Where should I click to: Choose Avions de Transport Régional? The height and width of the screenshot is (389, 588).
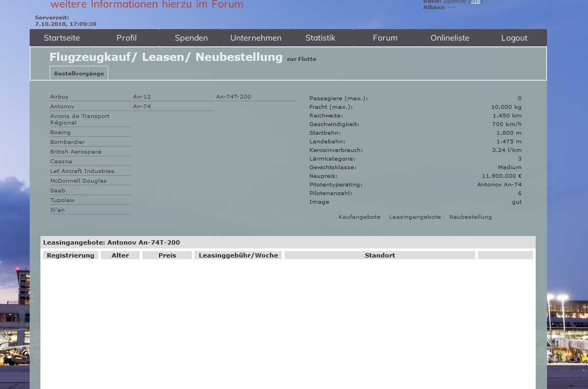tap(91, 119)
